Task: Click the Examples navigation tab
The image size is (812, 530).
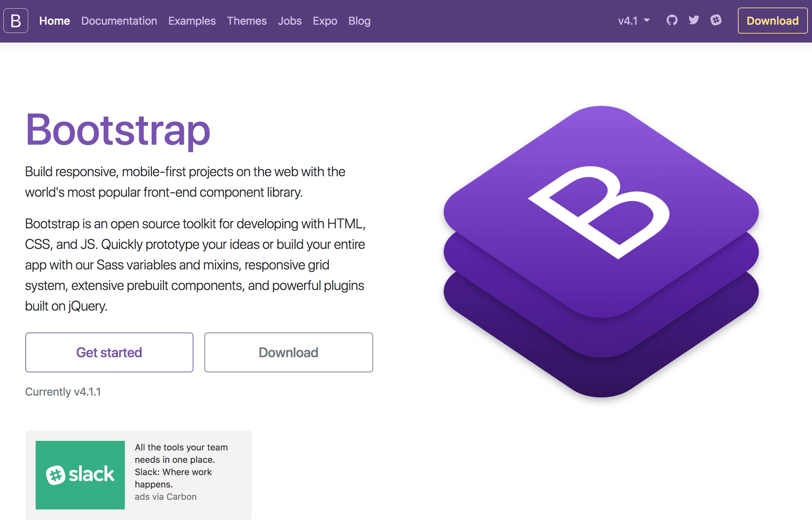Action: (x=192, y=21)
